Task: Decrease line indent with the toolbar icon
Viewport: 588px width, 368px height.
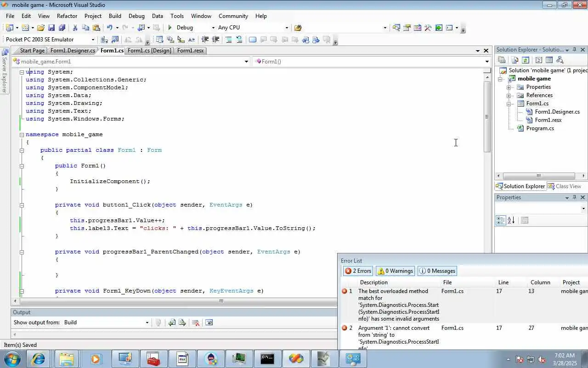Action: (x=205, y=40)
